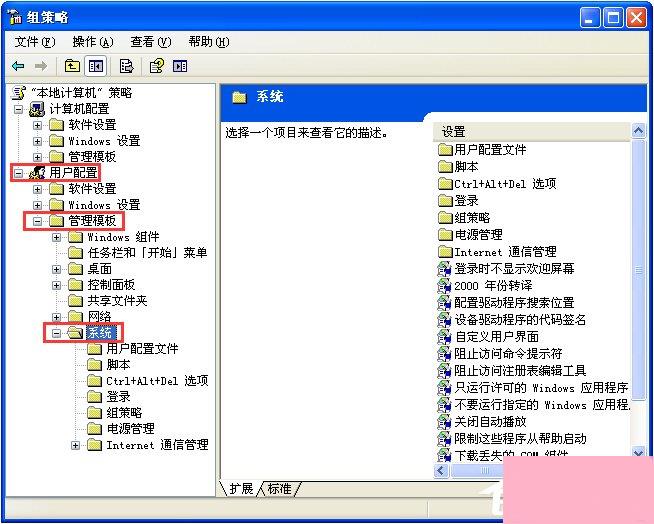The width and height of the screenshot is (654, 524).
Task: Open the 帮助(H) menu
Action: tap(209, 42)
